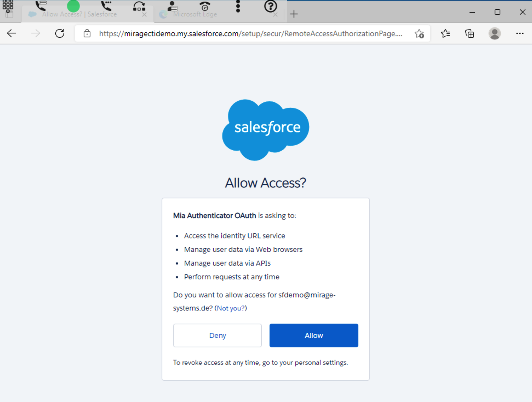Close the browser window
The height and width of the screenshot is (402, 532).
[x=522, y=12]
